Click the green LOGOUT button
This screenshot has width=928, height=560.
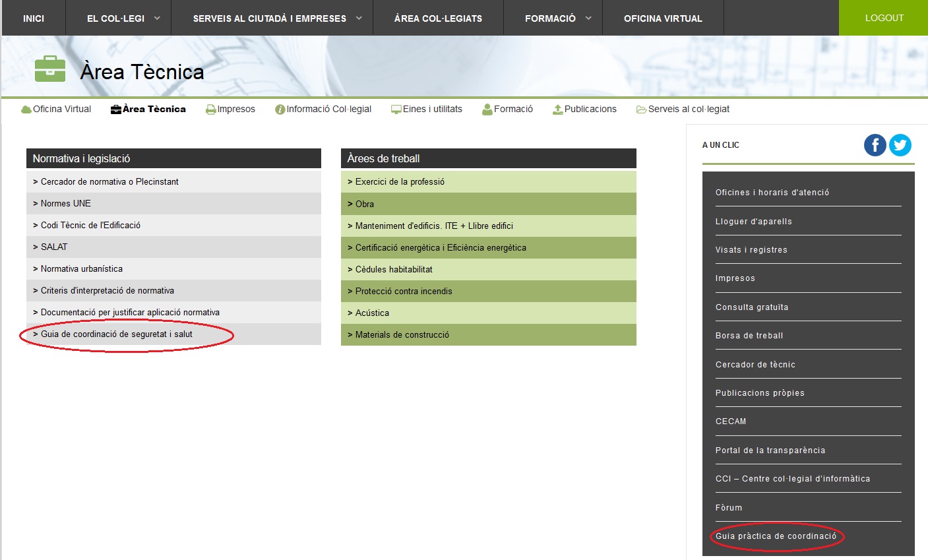884,18
